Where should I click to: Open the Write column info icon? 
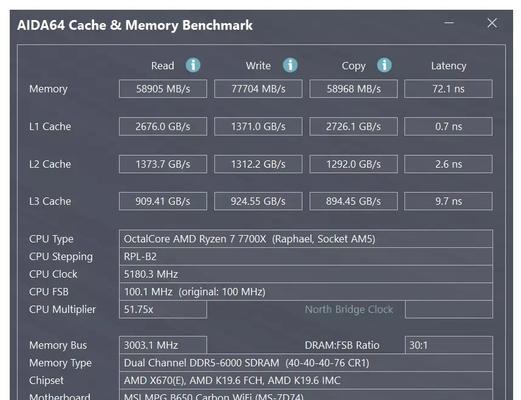point(290,65)
